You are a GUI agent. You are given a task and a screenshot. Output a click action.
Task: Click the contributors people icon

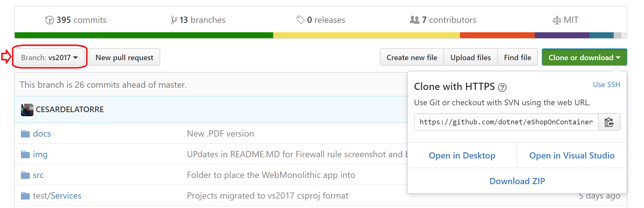(x=414, y=20)
